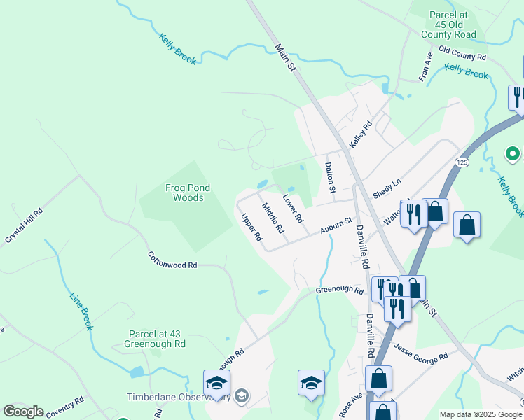This screenshot has width=524, height=420.
Task: Open the shopping bag marker near Jesse George Rd
Action: tap(378, 380)
